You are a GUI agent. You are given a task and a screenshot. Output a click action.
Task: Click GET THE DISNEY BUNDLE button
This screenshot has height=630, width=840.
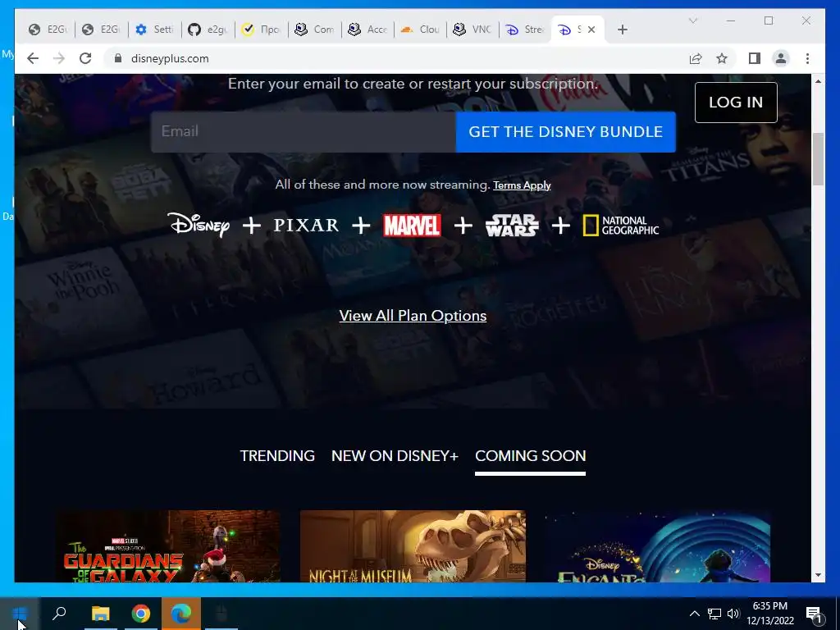pos(566,132)
